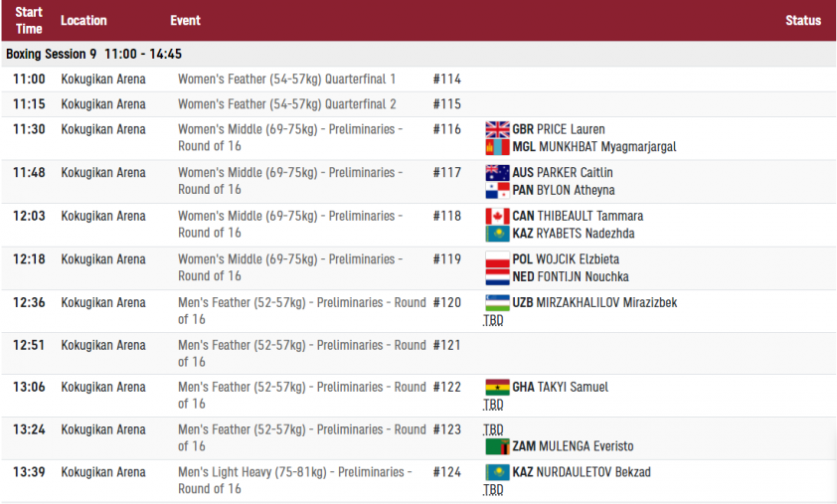Click the TBD opponent under Mirzakhalilov
Image resolution: width=837 pixels, height=504 pixels.
(x=493, y=320)
